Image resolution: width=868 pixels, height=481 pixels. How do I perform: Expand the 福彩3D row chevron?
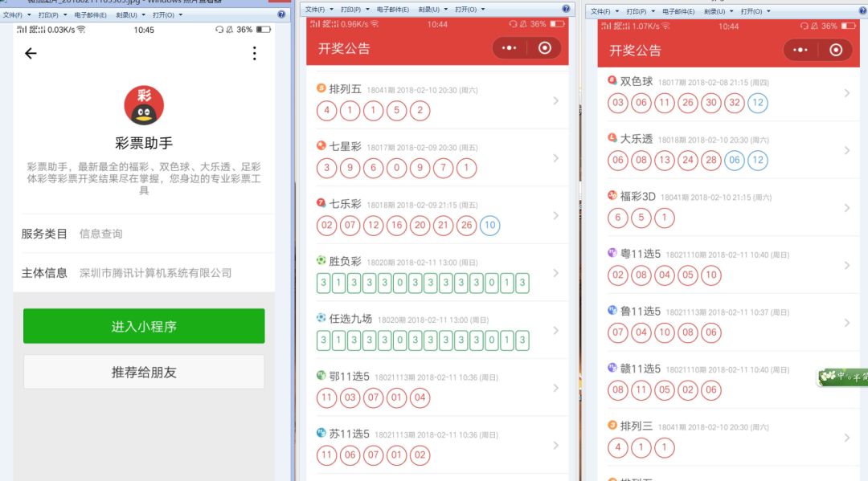point(847,208)
